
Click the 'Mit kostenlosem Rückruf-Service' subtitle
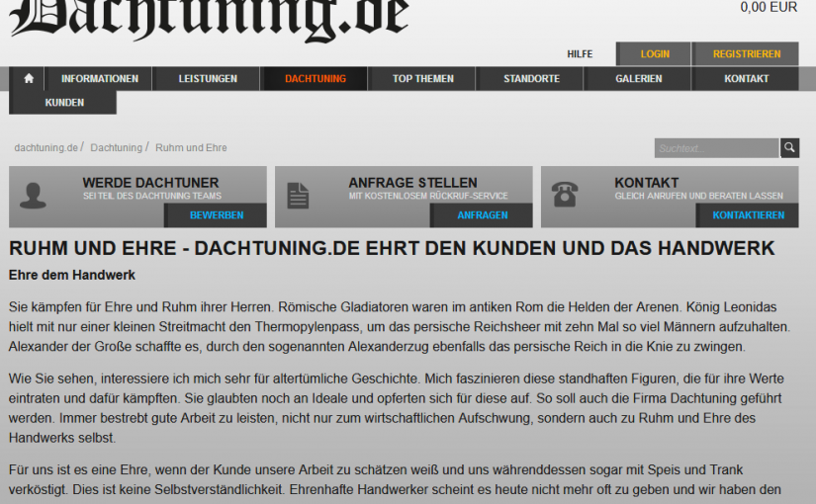pos(428,196)
